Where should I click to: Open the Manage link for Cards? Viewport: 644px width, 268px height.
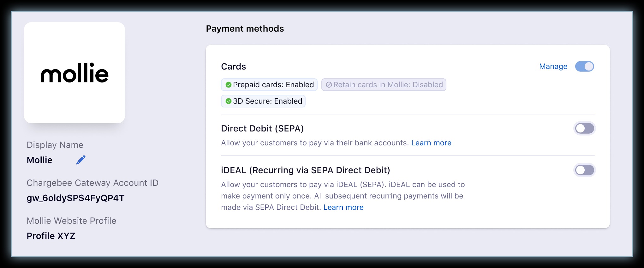pyautogui.click(x=553, y=66)
